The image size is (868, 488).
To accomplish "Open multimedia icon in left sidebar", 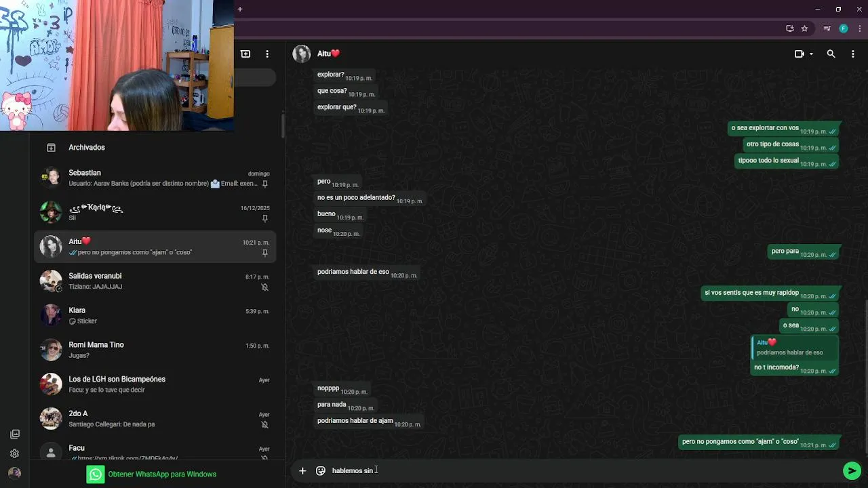I will 15,434.
